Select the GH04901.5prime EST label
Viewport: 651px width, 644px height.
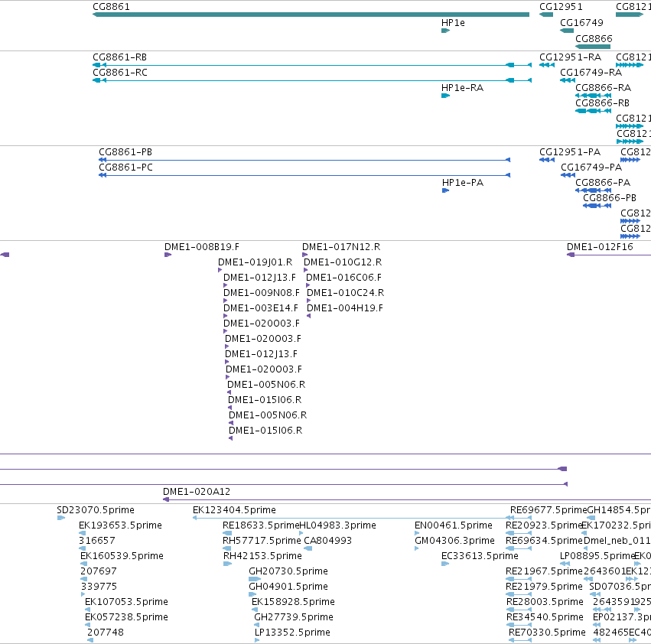click(x=288, y=587)
